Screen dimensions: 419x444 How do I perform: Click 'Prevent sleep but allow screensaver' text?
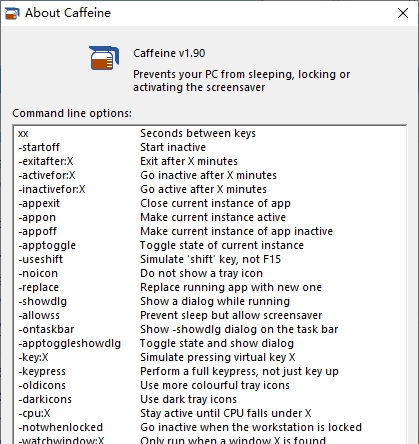pos(231,315)
